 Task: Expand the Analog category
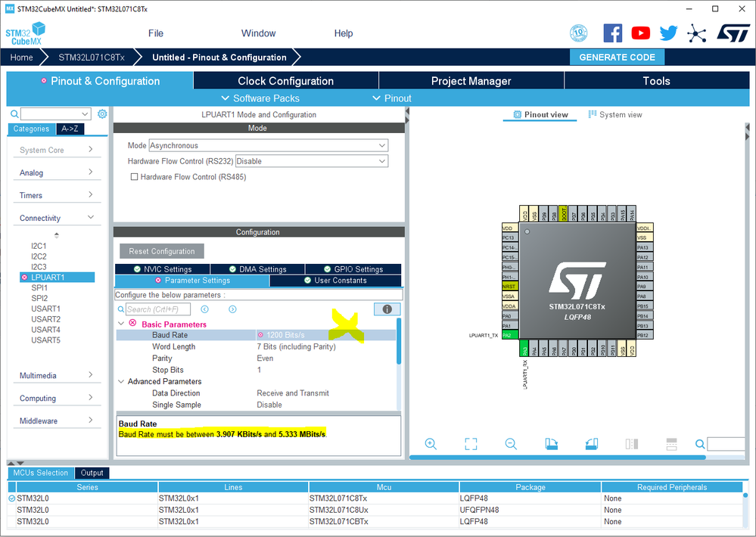click(57, 172)
